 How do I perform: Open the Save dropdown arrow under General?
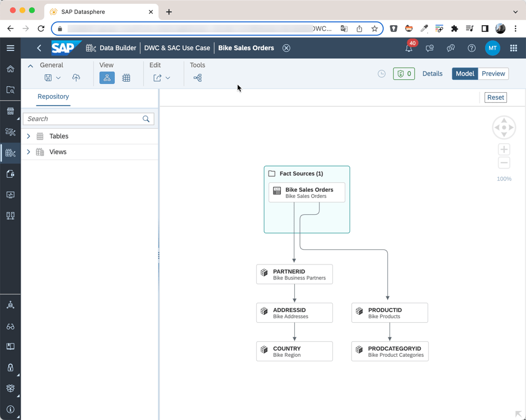[x=59, y=77]
